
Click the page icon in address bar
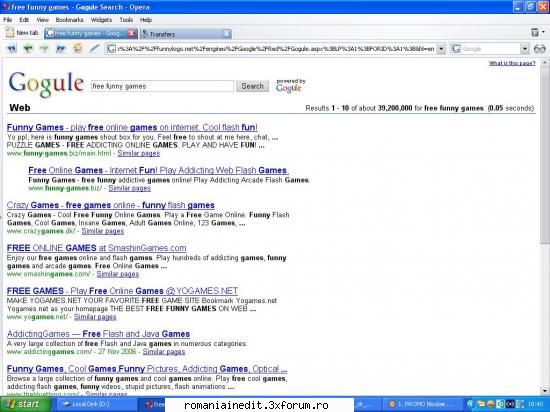(111, 49)
